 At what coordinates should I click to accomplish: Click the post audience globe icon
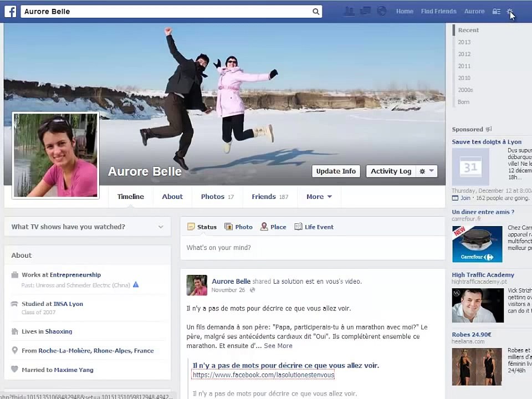coord(253,290)
